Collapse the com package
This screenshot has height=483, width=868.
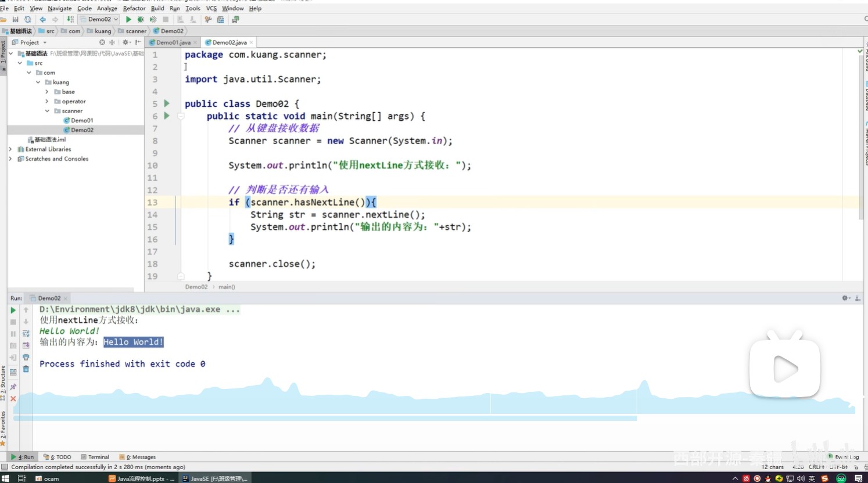pos(29,73)
